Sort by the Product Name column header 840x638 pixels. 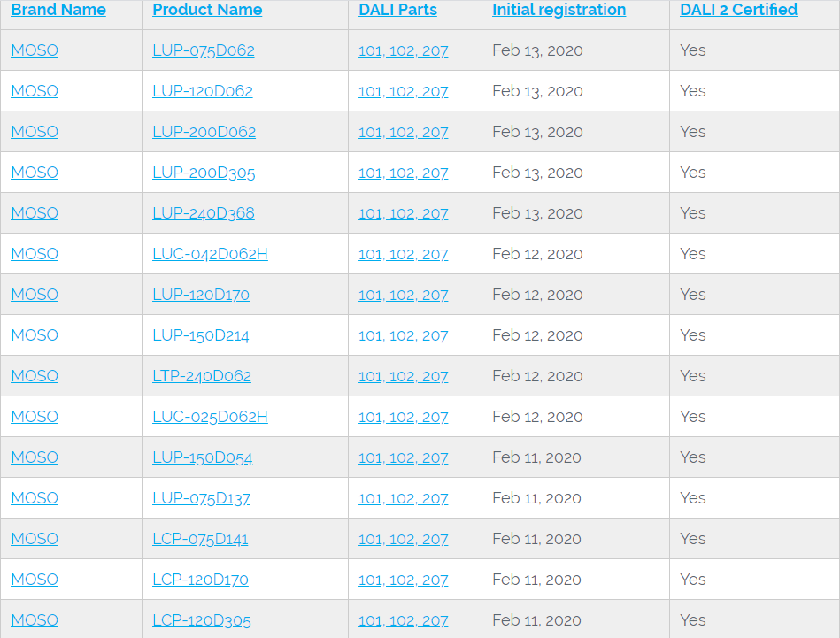pyautogui.click(x=207, y=10)
